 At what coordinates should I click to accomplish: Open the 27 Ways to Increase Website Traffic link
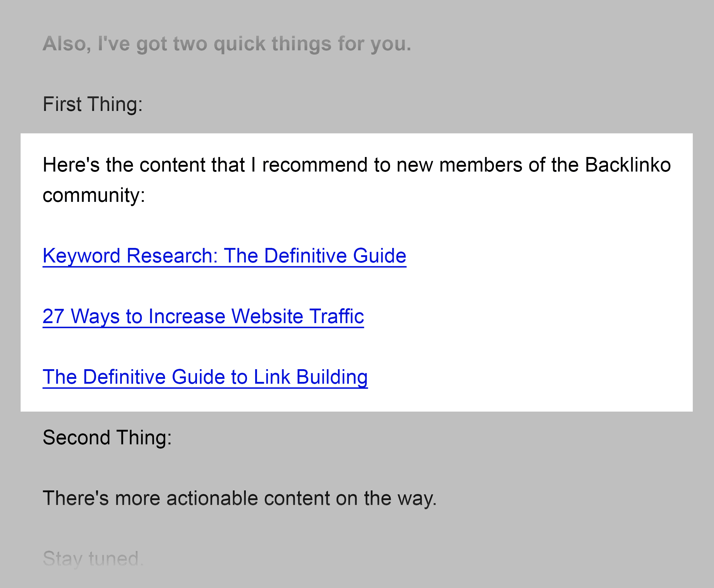[x=203, y=316]
